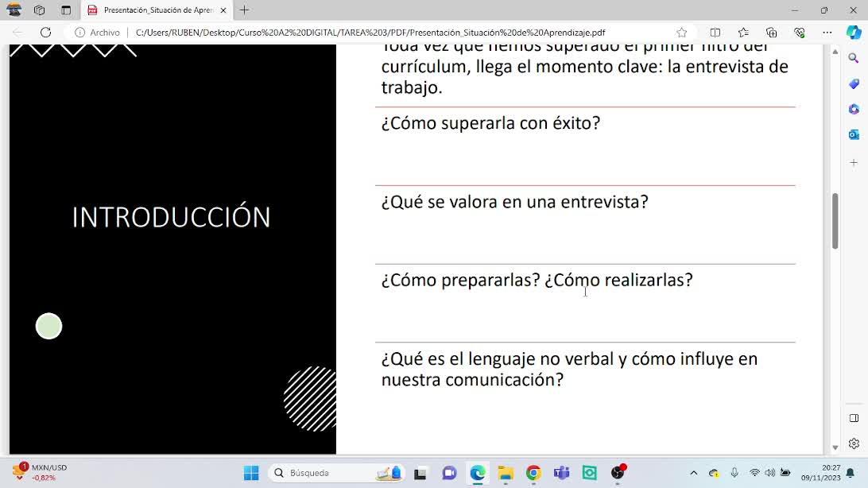Open the tab actions menu icon
This screenshot has height=488, width=868.
(x=66, y=10)
